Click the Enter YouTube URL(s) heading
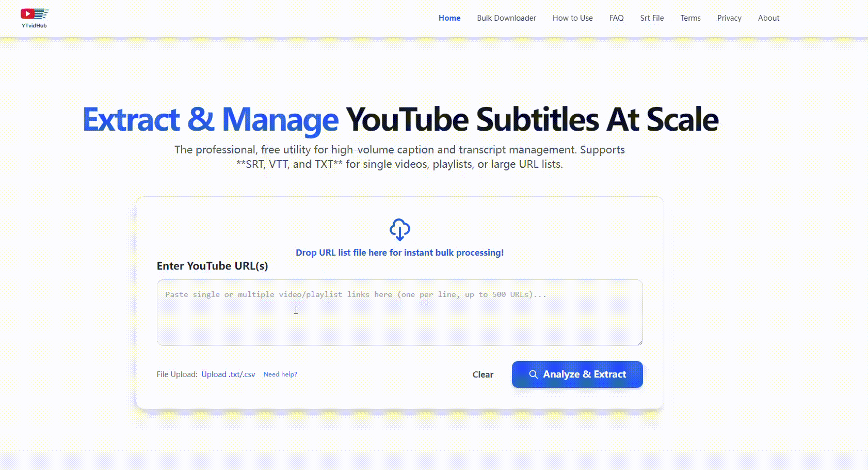Viewport: 868px width, 470px height. pyautogui.click(x=213, y=265)
